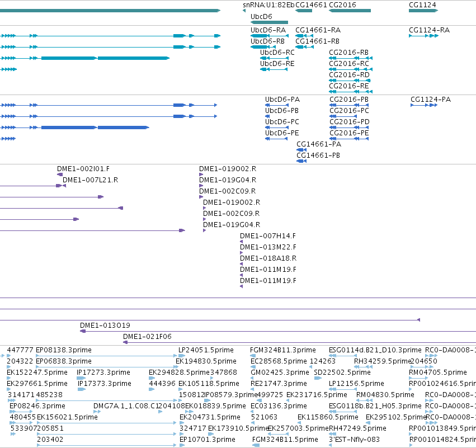This screenshot has width=476, height=448.
Task: Click the UbcD6-RE transcript label
Action: [x=277, y=64]
